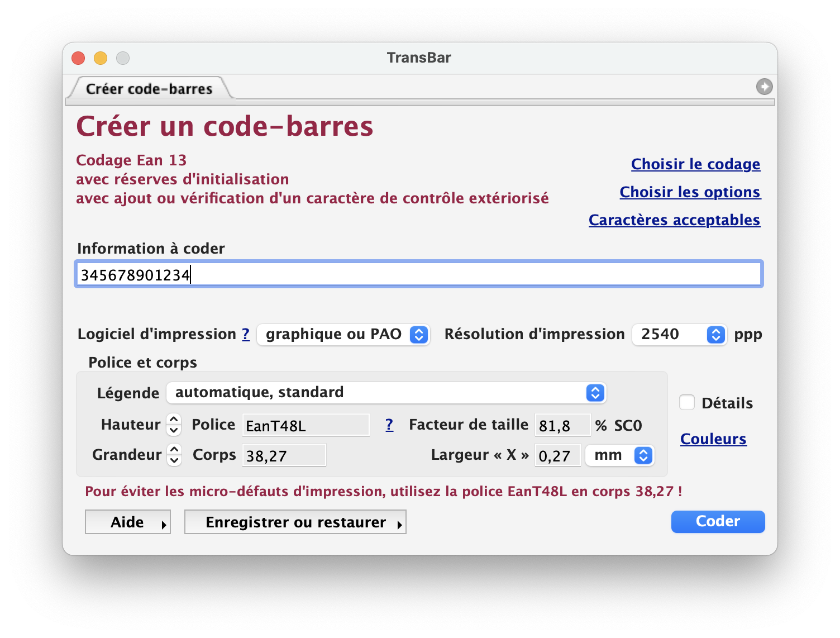
Task: Click the Grandeur stepper up arrow
Action: pos(174,449)
